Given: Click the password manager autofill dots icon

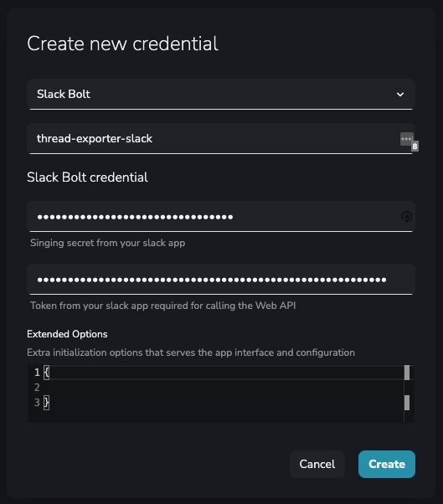Looking at the screenshot, I should coord(406,139).
